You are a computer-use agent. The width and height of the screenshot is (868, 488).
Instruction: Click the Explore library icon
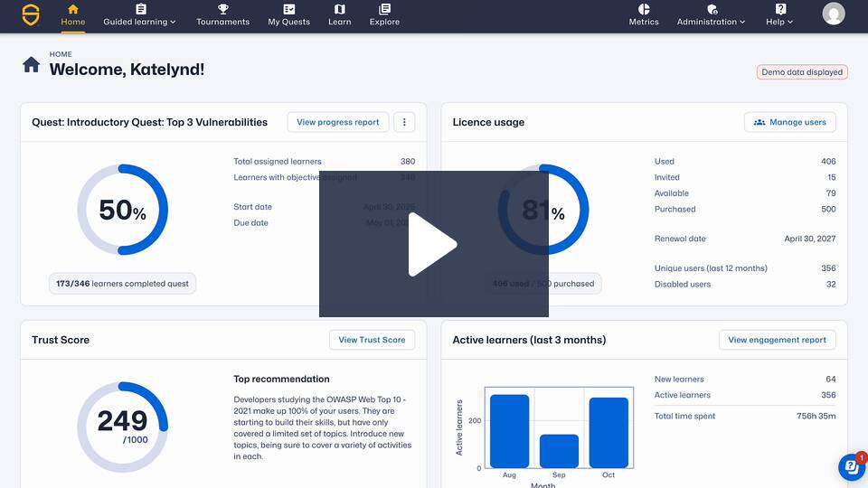tap(385, 9)
